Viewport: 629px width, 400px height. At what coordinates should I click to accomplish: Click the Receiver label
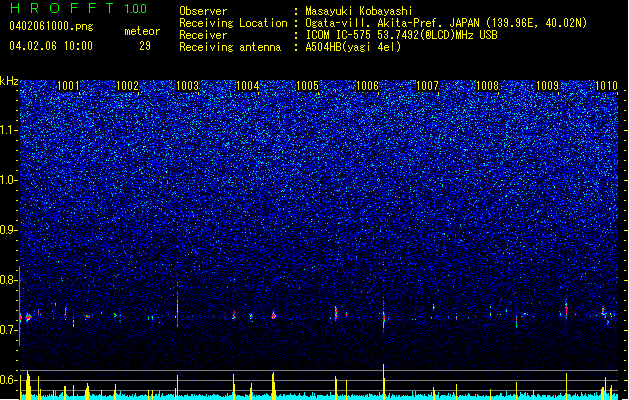point(203,35)
